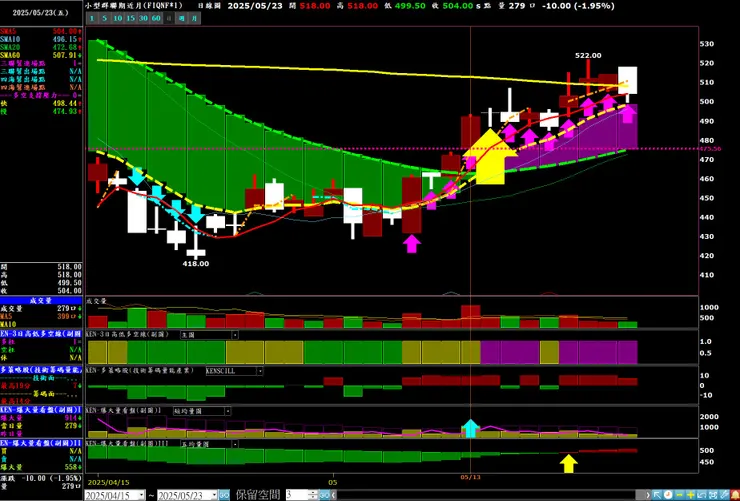Viewport: 740px width, 501px height.
Task: Click the scrollbar left arrow at bottom
Action: 333,495
